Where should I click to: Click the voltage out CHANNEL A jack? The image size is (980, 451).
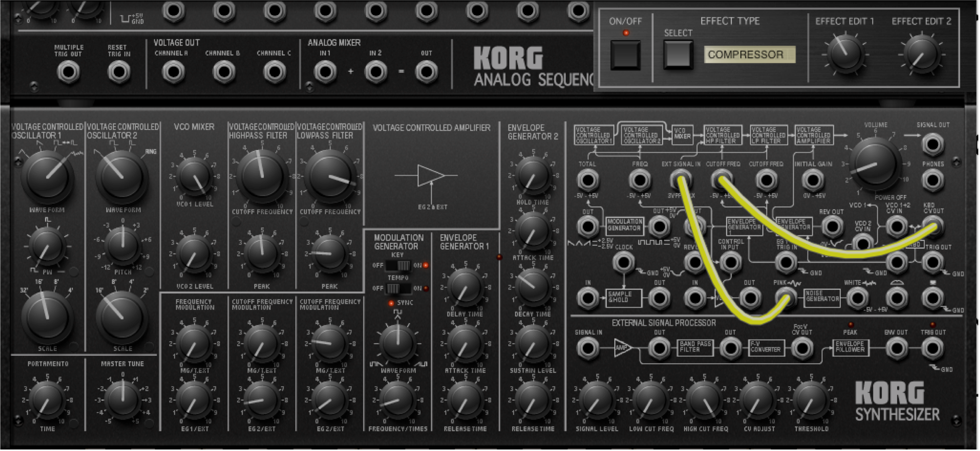[x=173, y=72]
